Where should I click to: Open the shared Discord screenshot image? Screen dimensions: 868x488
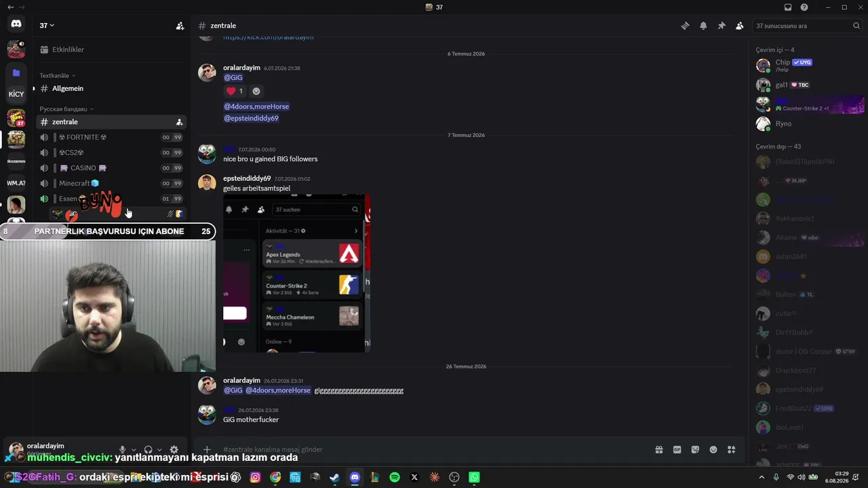pos(297,273)
